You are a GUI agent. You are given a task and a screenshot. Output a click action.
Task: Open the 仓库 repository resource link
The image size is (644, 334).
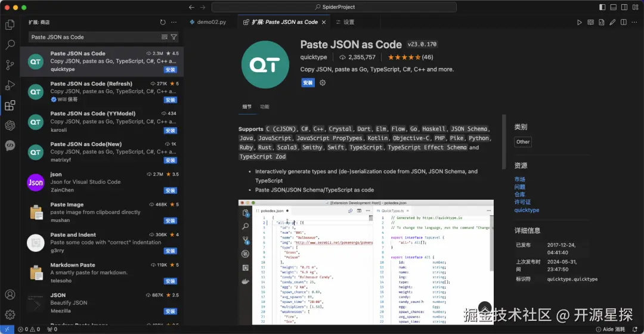(519, 194)
